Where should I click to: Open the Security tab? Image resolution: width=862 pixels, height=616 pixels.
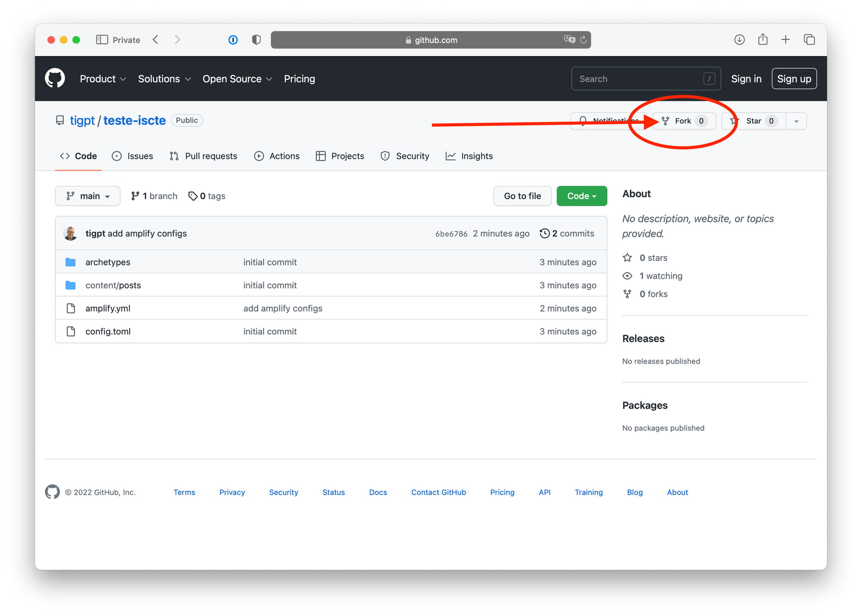(405, 156)
